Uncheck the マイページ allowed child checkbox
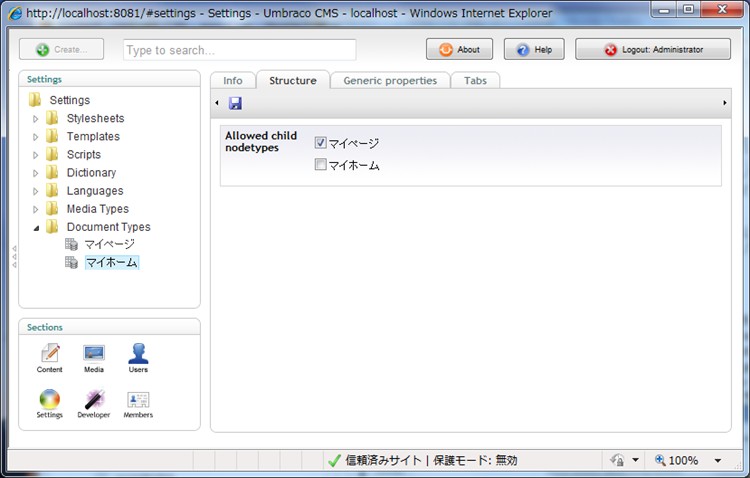The height and width of the screenshot is (478, 750). click(x=320, y=143)
